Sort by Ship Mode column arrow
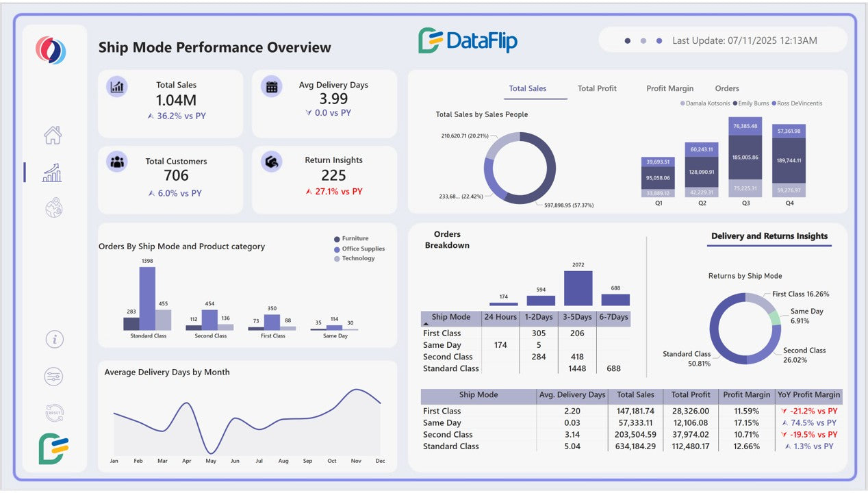This screenshot has height=493, width=868. coord(426,323)
